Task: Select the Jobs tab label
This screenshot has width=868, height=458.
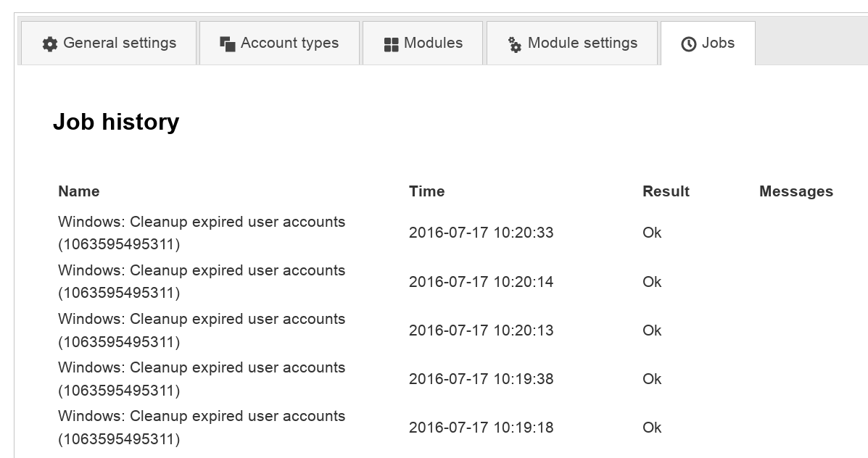Action: (x=718, y=43)
